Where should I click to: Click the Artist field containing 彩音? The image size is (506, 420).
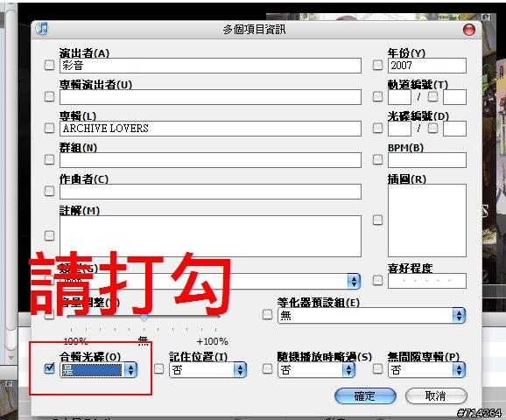point(210,66)
